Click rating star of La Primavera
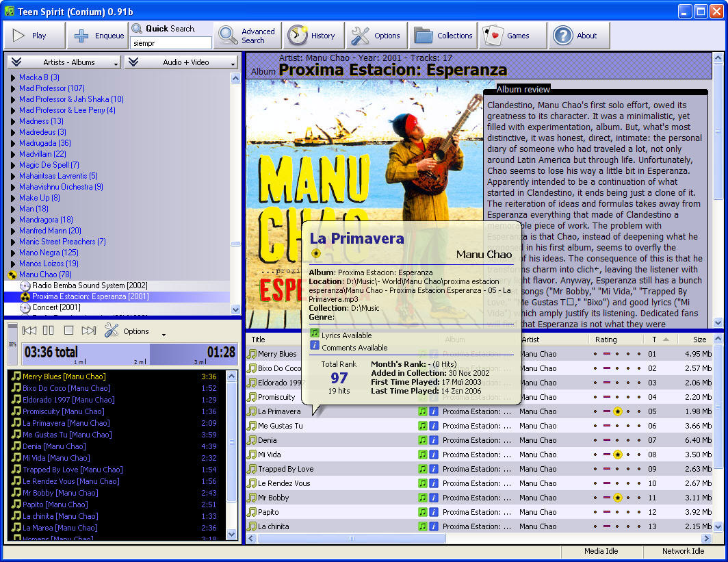Image resolution: width=728 pixels, height=562 pixels. tap(617, 411)
